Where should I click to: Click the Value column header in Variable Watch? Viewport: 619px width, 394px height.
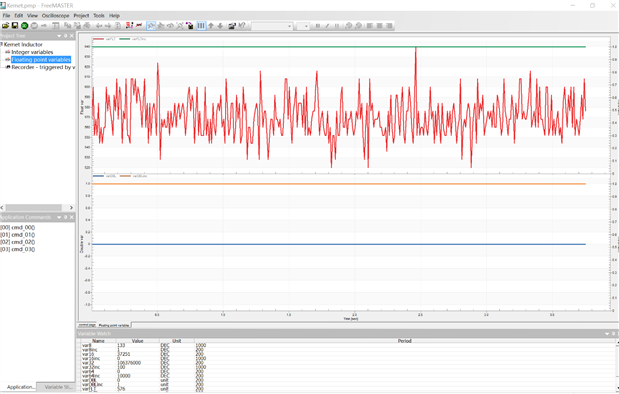tap(137, 341)
